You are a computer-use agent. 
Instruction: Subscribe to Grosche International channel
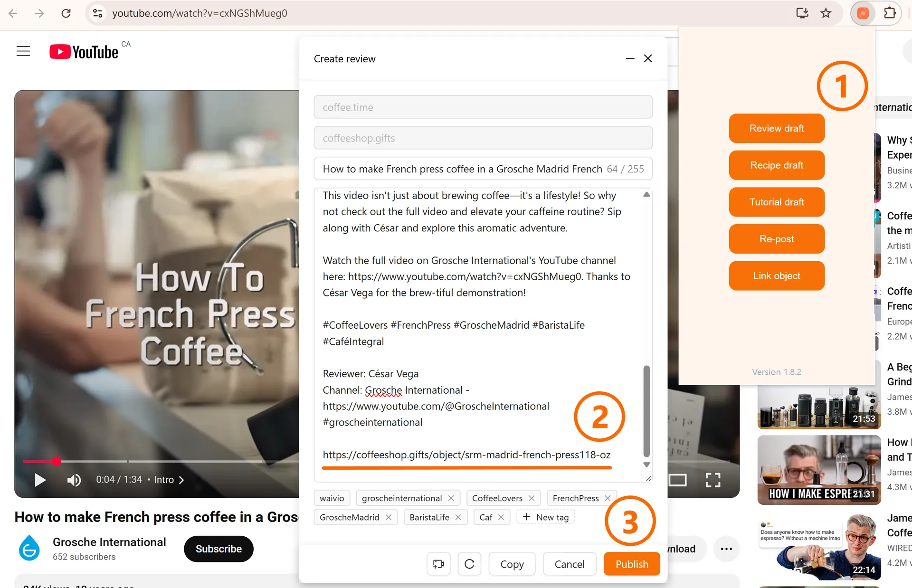(x=218, y=549)
